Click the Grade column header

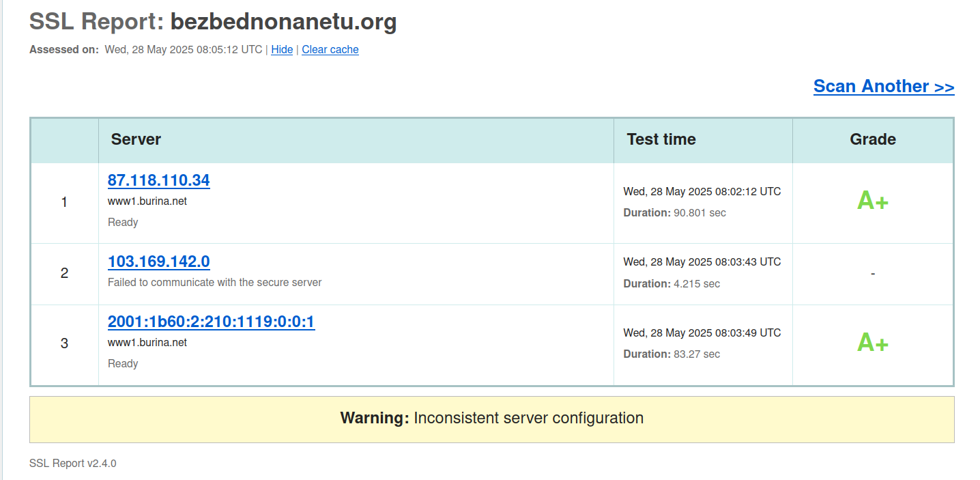point(873,139)
